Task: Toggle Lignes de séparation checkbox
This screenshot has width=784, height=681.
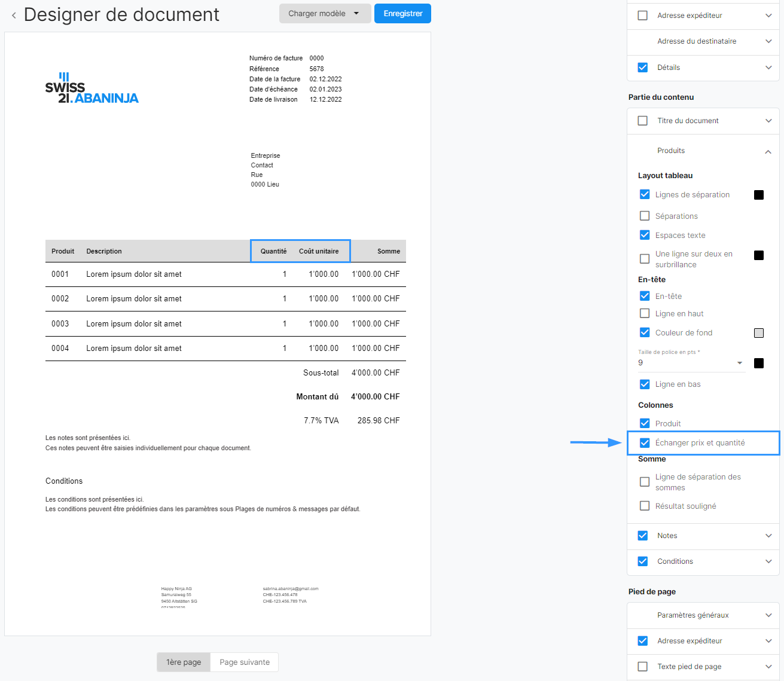Action: pyautogui.click(x=645, y=194)
